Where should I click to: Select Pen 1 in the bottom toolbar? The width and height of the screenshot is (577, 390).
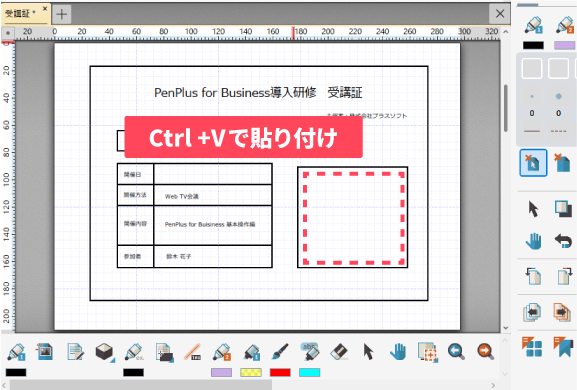point(16,352)
